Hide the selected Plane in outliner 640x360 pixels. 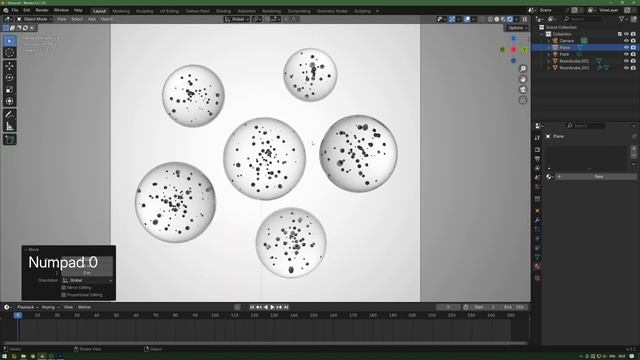[626, 47]
